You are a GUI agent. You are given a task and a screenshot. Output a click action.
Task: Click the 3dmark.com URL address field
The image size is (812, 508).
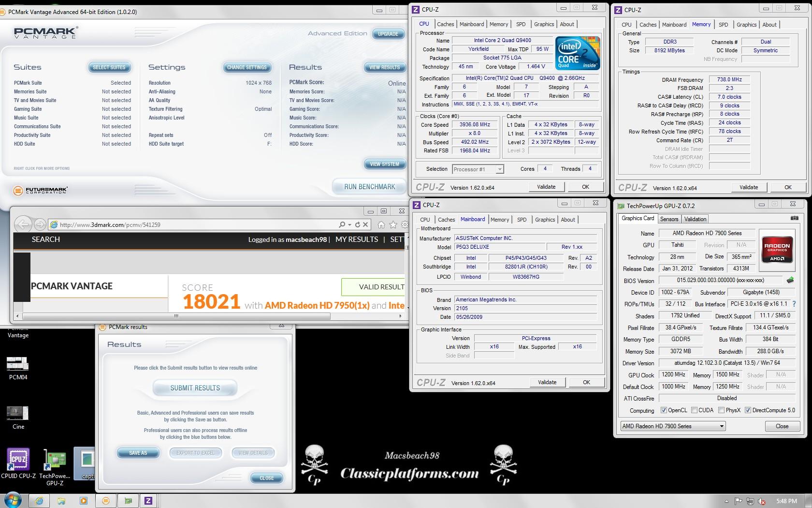coord(193,224)
